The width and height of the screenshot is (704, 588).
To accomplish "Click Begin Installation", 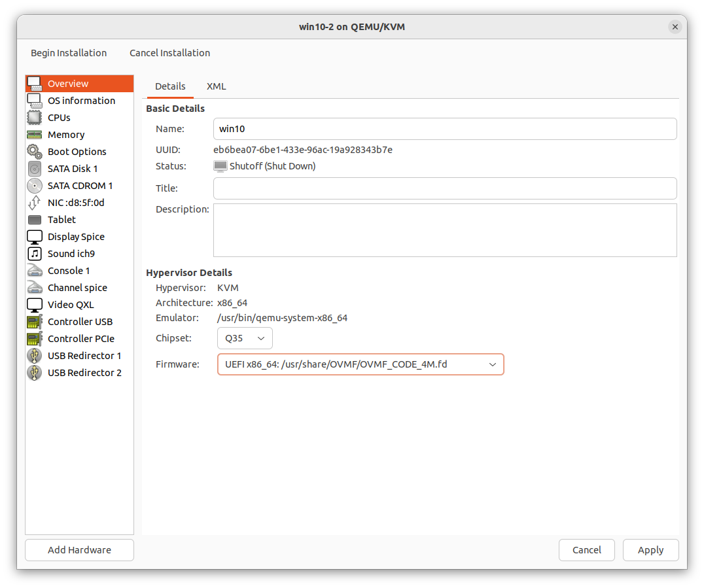I will (68, 53).
